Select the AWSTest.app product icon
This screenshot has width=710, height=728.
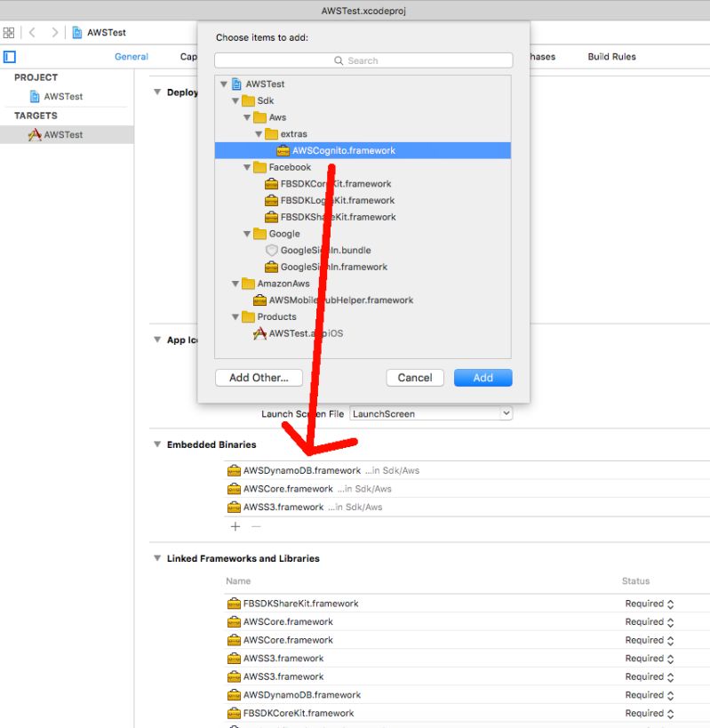pos(259,333)
